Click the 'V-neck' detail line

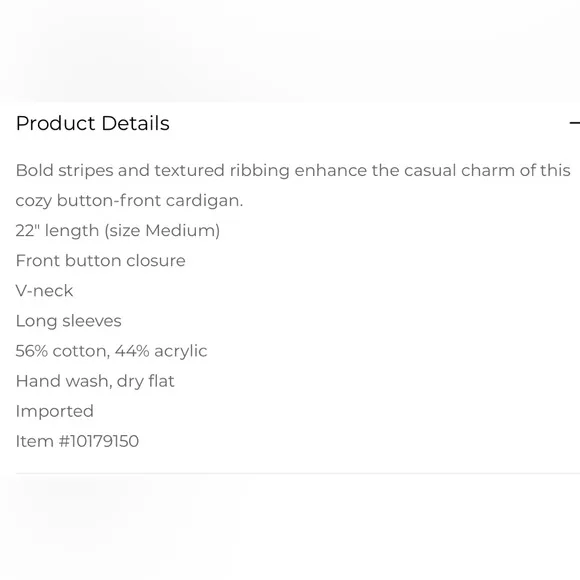44,291
